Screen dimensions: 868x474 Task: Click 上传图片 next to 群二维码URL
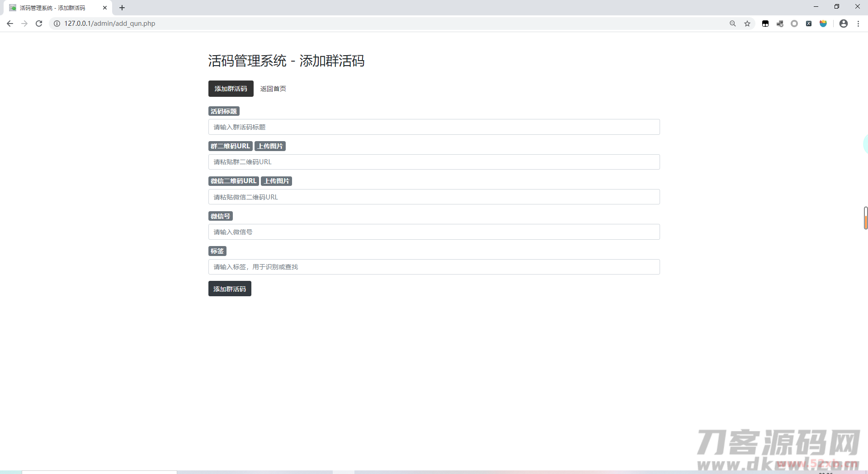pyautogui.click(x=270, y=146)
